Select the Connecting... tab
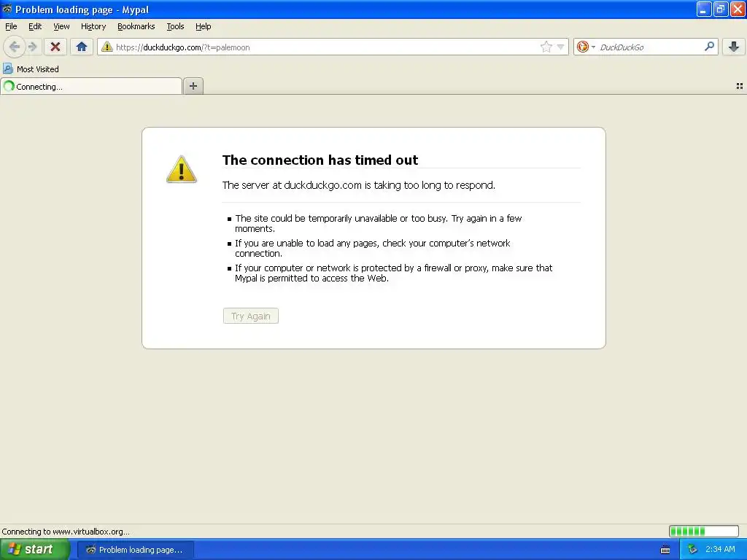 (91, 86)
